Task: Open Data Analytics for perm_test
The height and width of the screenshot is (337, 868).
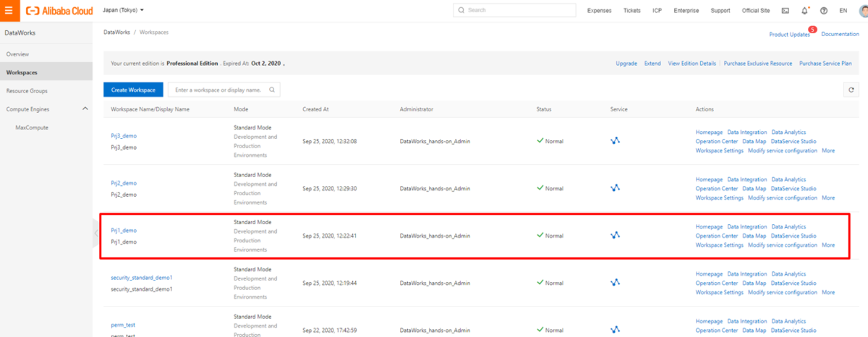Action: coord(788,321)
